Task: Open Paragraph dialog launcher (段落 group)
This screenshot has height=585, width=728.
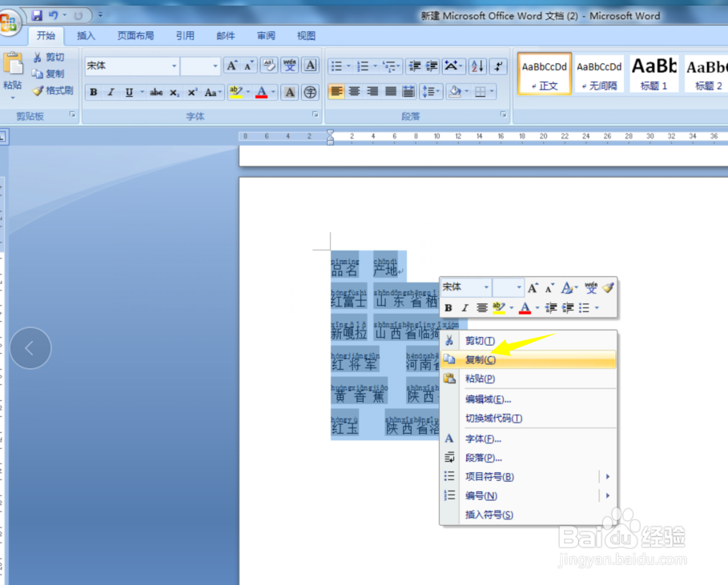Action: click(503, 114)
